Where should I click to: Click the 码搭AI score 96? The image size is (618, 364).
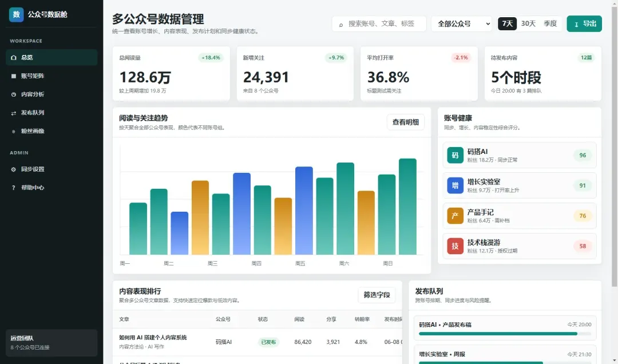tap(583, 155)
